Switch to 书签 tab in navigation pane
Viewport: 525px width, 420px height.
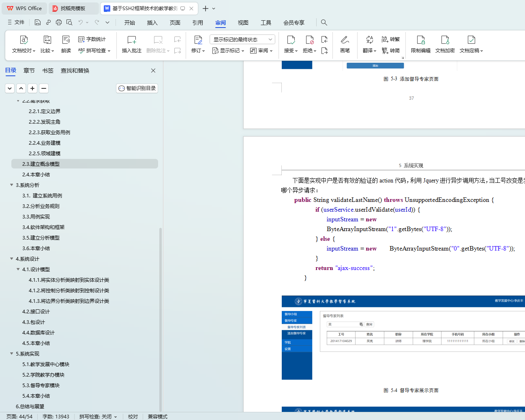coord(48,71)
